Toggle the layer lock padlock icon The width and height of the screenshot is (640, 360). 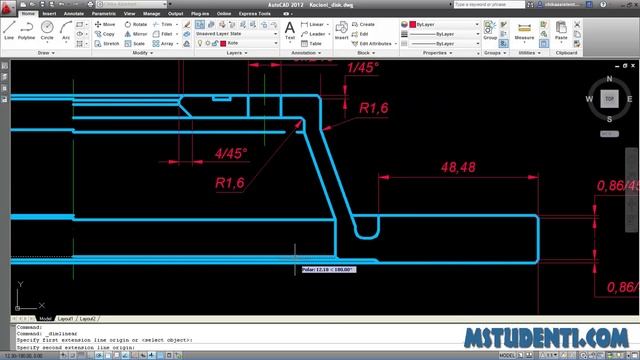pos(215,43)
